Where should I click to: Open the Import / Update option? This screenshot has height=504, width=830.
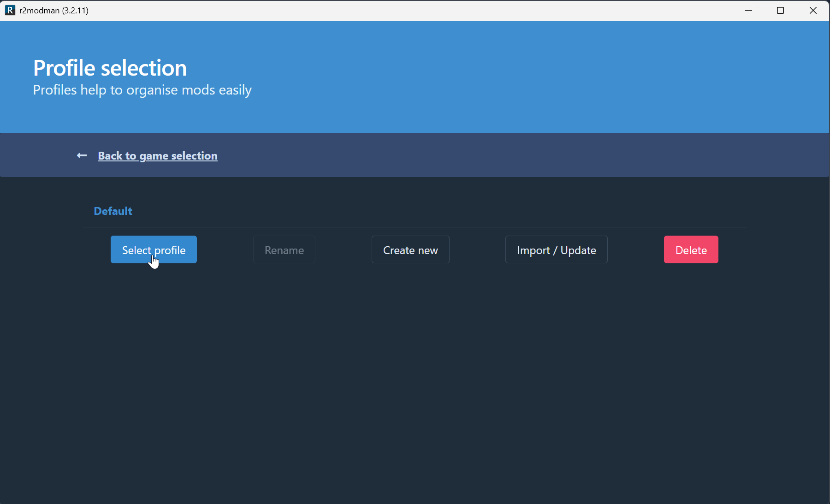tap(556, 249)
